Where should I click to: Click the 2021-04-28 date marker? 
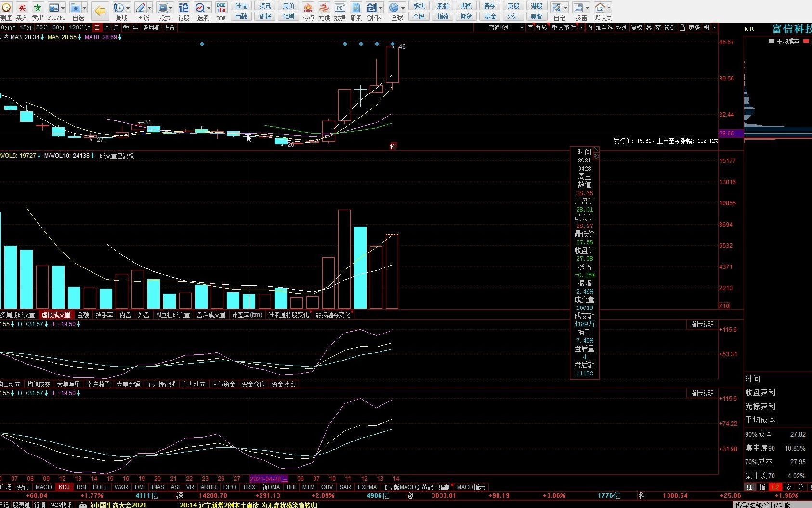tap(269, 479)
